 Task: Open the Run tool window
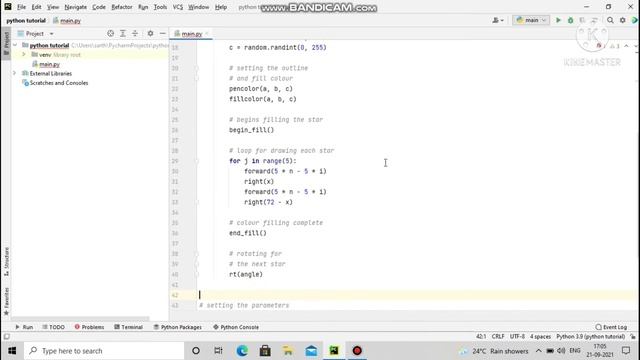click(24, 327)
